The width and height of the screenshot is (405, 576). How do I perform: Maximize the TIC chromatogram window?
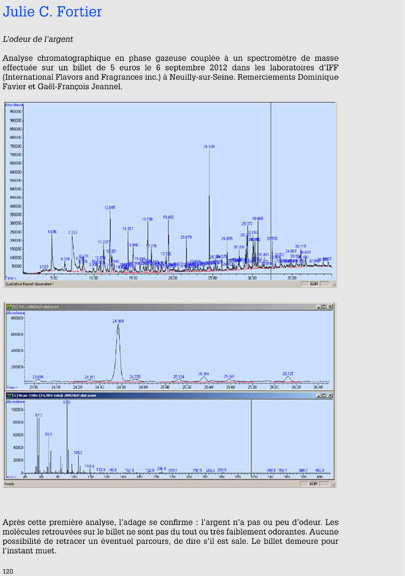[324, 307]
